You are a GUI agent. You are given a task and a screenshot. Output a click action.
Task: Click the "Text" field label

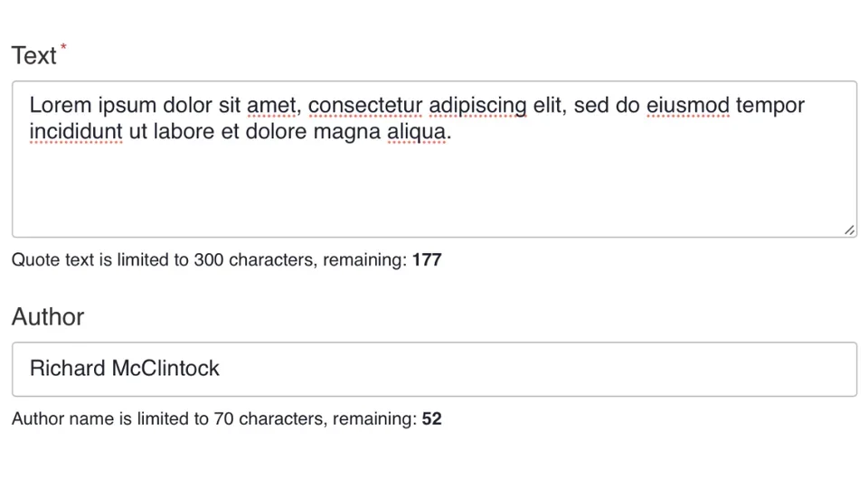click(34, 56)
